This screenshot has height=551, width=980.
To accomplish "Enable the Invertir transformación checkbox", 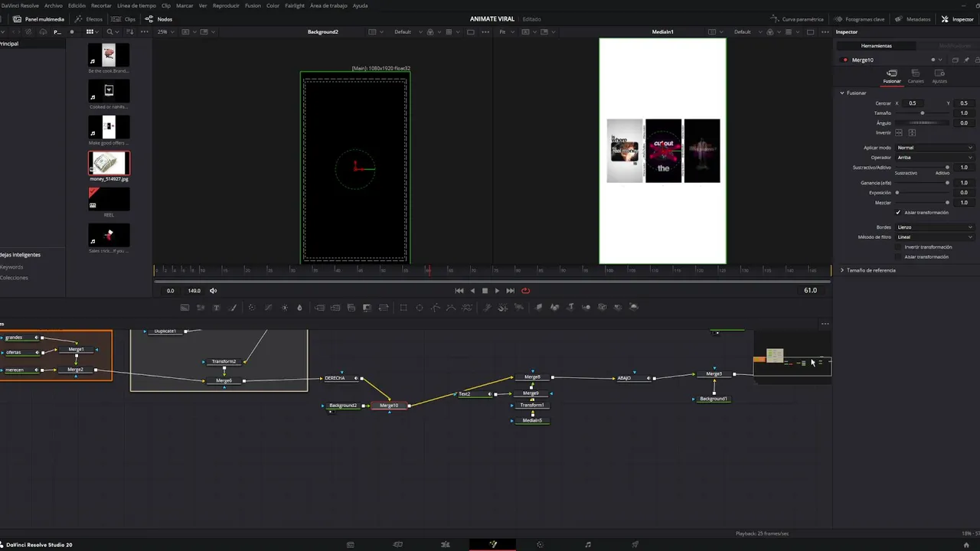I will pyautogui.click(x=899, y=247).
